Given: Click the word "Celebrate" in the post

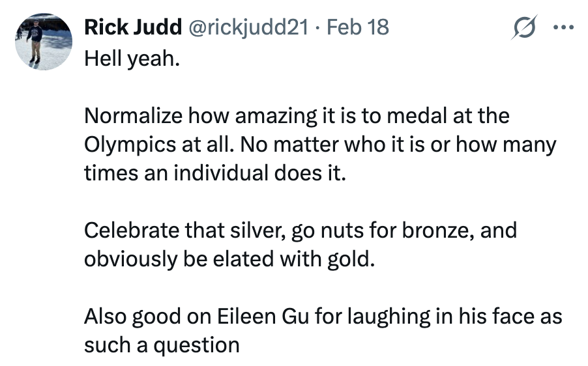Looking at the screenshot, I should pos(132,230).
